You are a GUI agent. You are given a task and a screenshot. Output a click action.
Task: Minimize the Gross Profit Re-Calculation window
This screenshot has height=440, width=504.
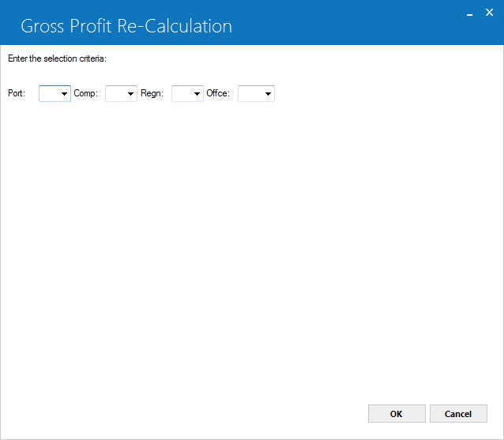tap(469, 13)
